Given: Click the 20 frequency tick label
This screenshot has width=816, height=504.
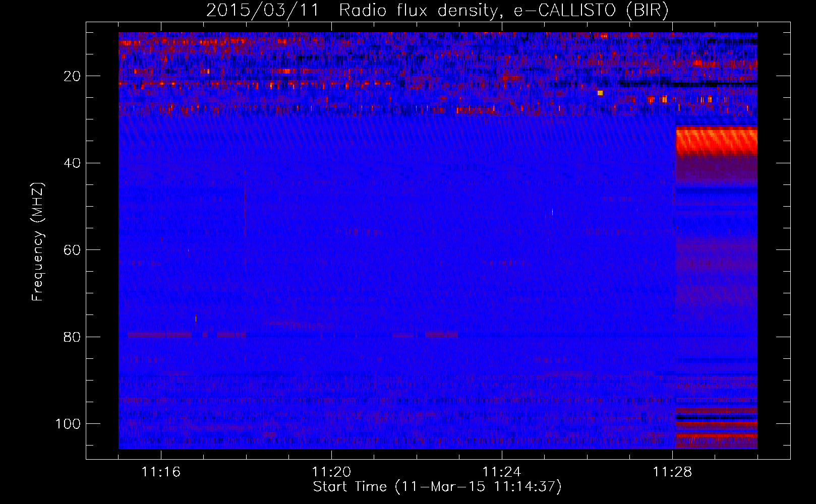Looking at the screenshot, I should [73, 76].
